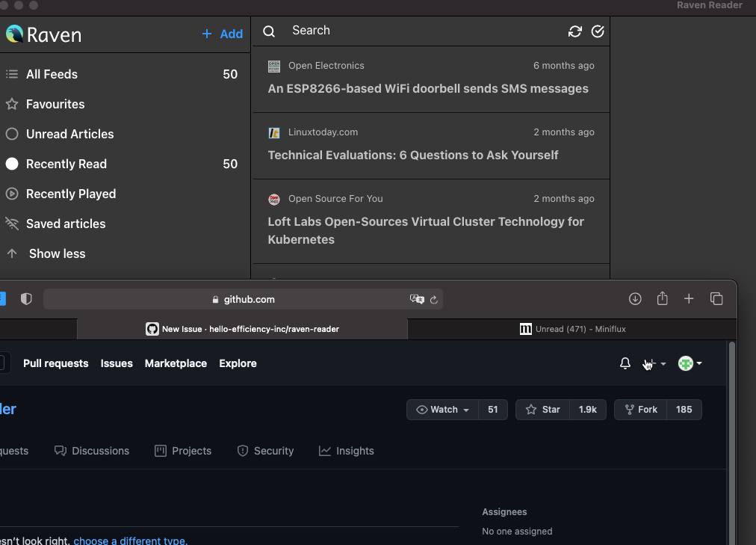Click Open Electronics feed favicon
The width and height of the screenshot is (756, 545).
click(x=274, y=66)
